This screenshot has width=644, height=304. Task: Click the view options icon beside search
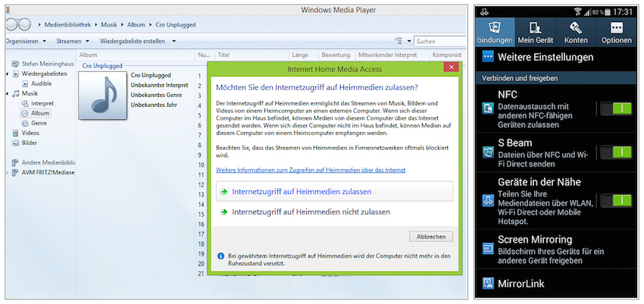(398, 41)
